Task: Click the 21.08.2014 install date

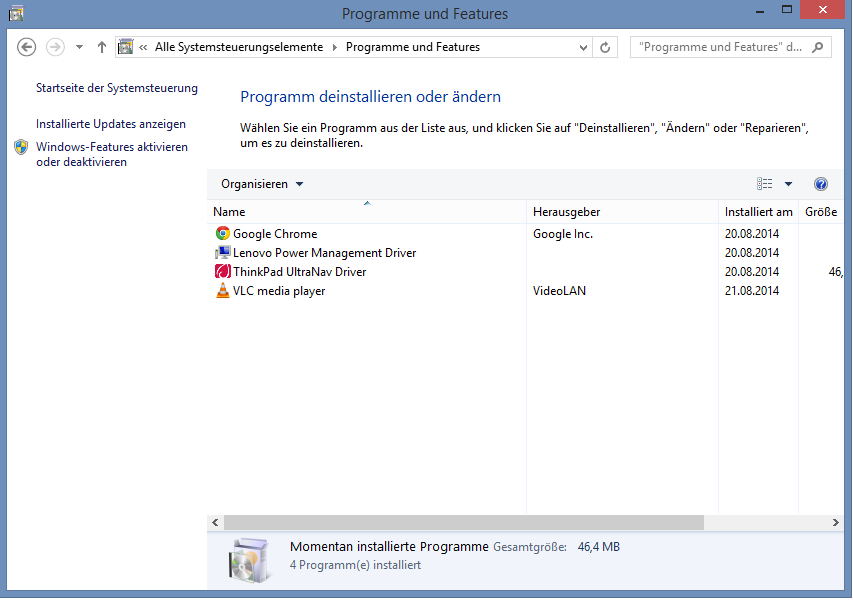Action: [752, 290]
